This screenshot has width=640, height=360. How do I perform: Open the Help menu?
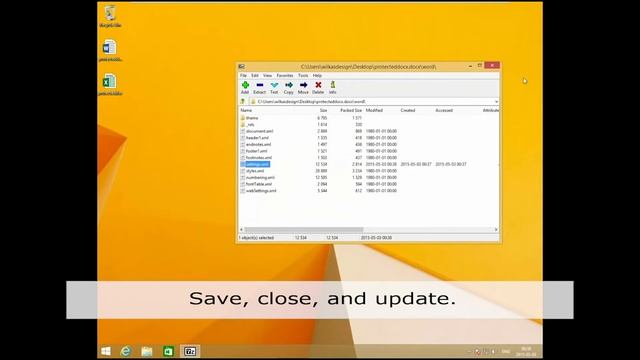pyautogui.click(x=317, y=76)
